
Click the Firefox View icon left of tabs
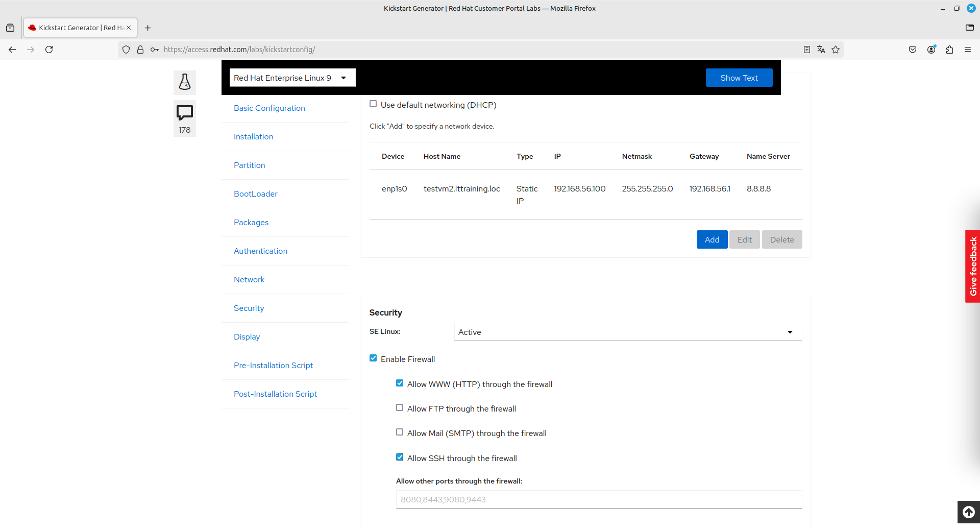[10, 28]
